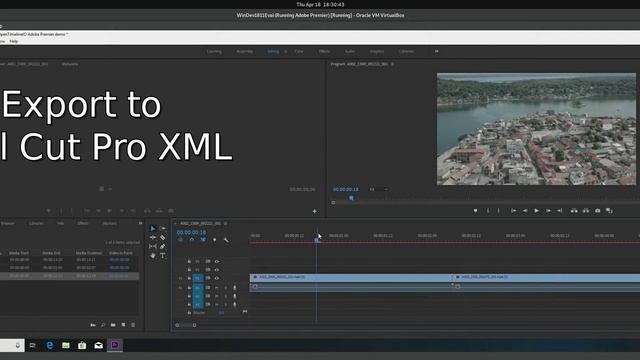Open Program monitor panel menu
The image size is (640, 360).
(x=392, y=64)
